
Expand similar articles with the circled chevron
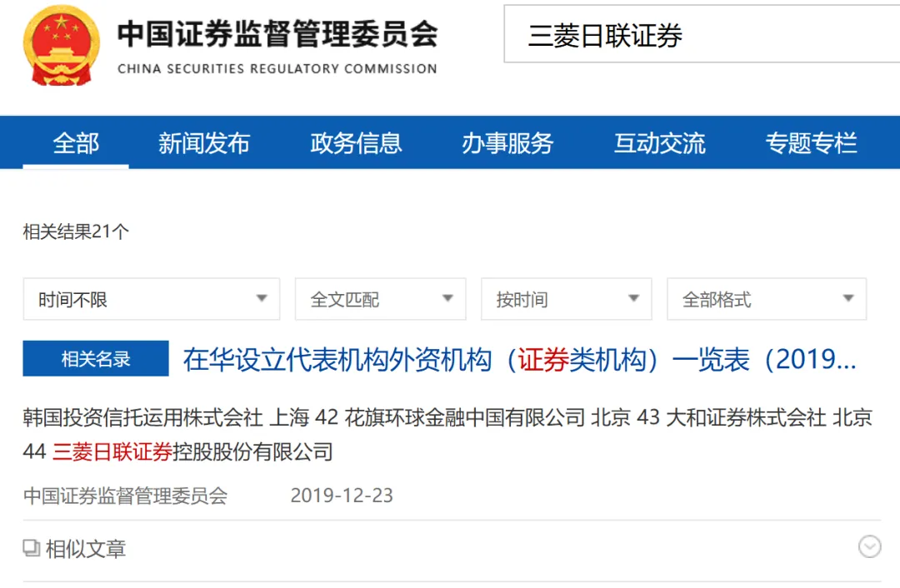pyautogui.click(x=869, y=546)
